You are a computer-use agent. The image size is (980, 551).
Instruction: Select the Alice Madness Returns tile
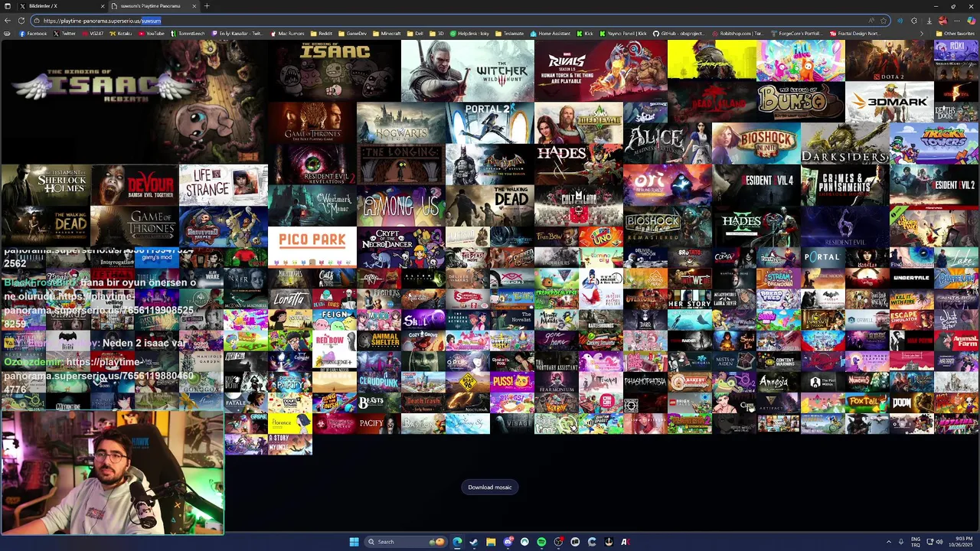pyautogui.click(x=668, y=143)
